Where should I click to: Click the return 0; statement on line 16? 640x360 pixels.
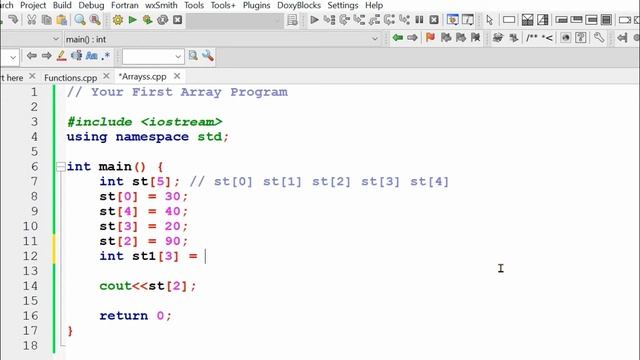tap(136, 316)
